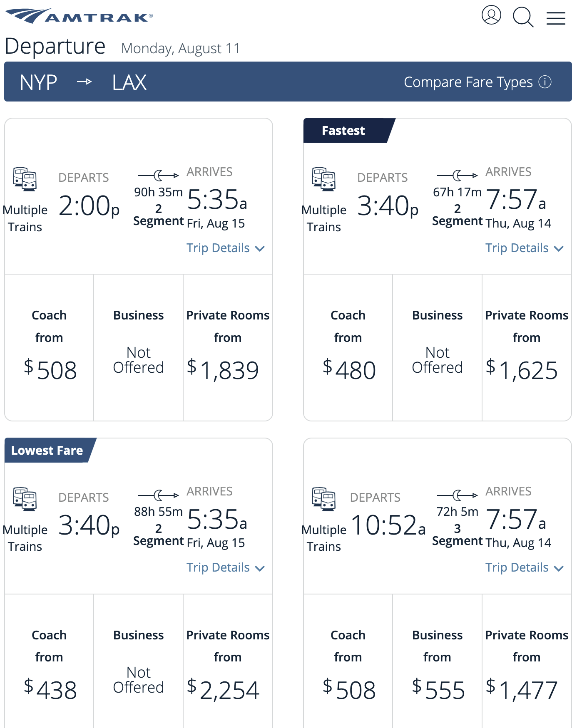577x728 pixels.
Task: Open the user account profile icon
Action: [x=491, y=15]
